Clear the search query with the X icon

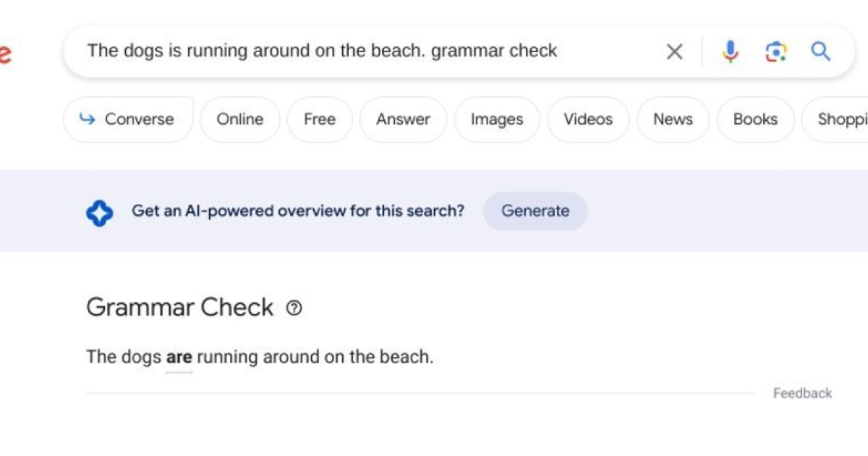coord(674,51)
